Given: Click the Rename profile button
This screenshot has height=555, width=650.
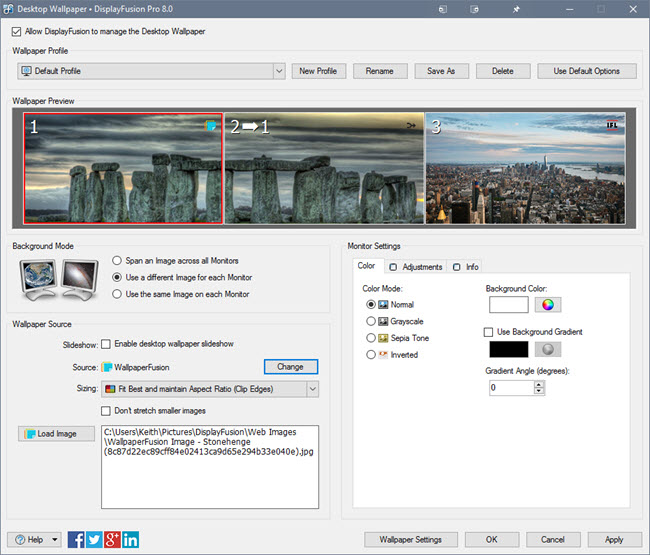Looking at the screenshot, I should tap(380, 71).
